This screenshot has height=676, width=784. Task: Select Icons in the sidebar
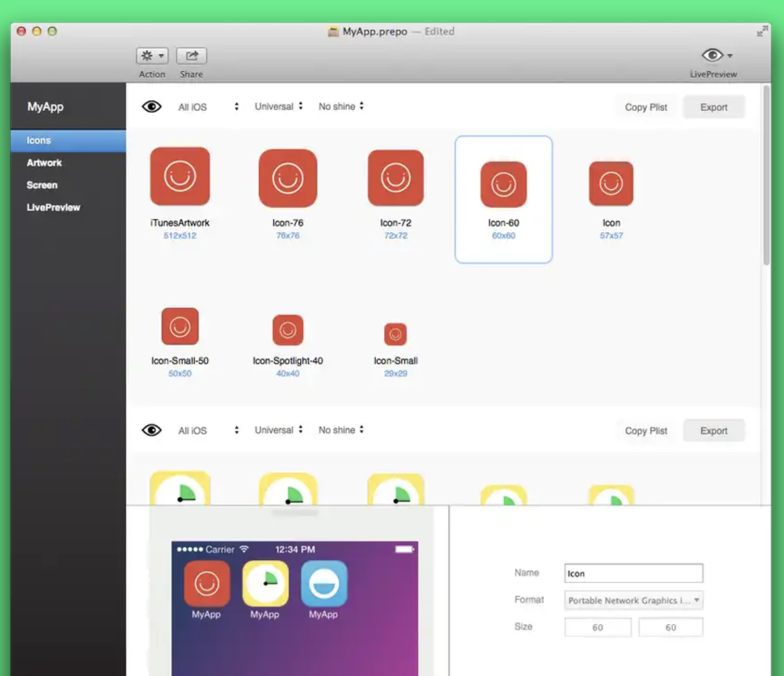(x=68, y=141)
